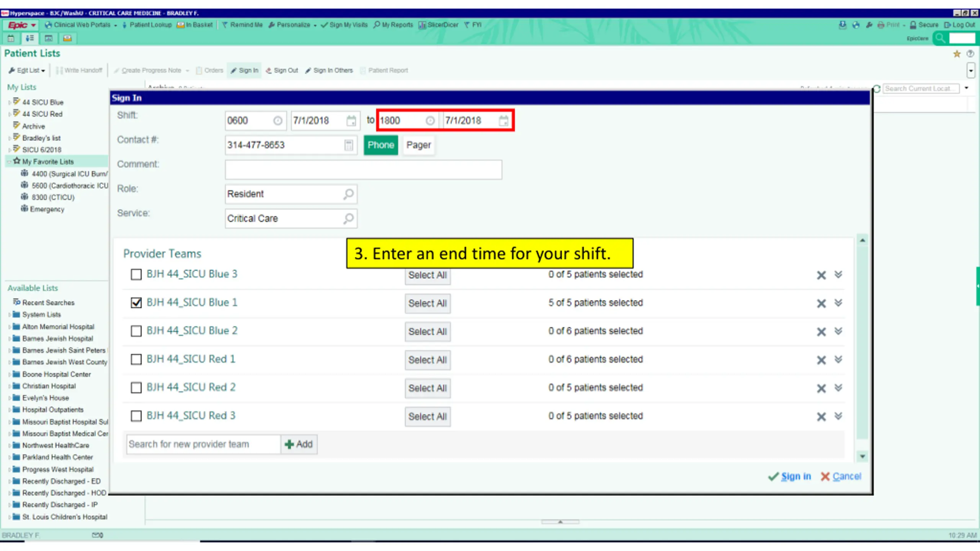Check BJH 44_SICU Blue 2 team
This screenshot has height=551, width=980.
pos(136,331)
